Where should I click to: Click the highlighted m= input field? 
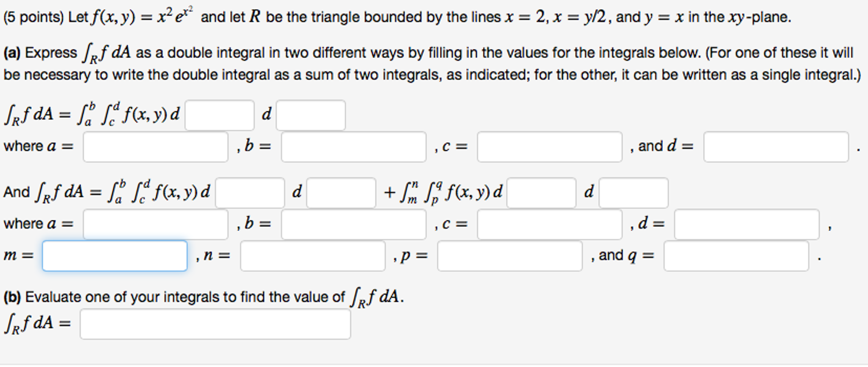pos(115,256)
